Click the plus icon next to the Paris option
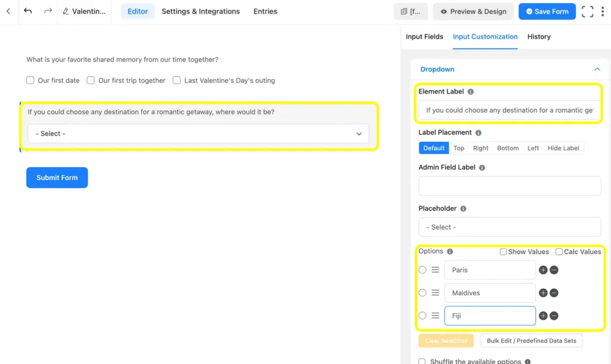This screenshot has width=611, height=364. click(x=543, y=270)
